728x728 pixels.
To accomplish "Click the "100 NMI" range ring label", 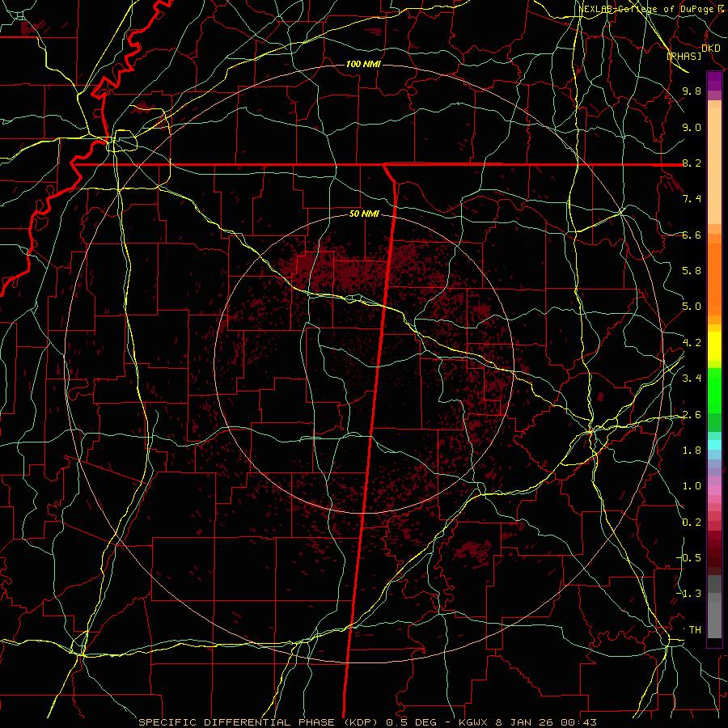I will (x=363, y=64).
